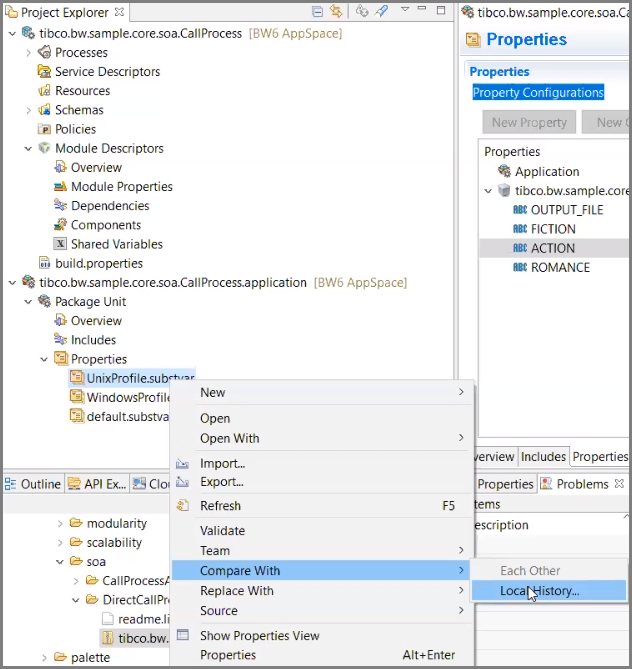
Task: Click Module Properties icon
Action: pyautogui.click(x=60, y=186)
